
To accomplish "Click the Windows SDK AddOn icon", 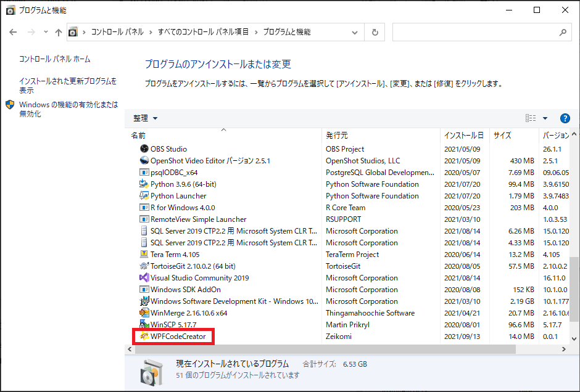I will tap(144, 289).
